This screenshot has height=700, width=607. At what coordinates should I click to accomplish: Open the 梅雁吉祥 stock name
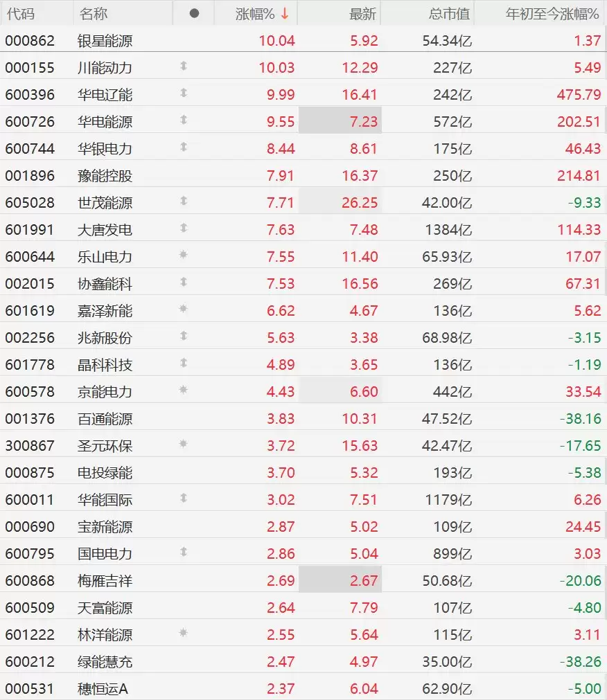pos(105,581)
